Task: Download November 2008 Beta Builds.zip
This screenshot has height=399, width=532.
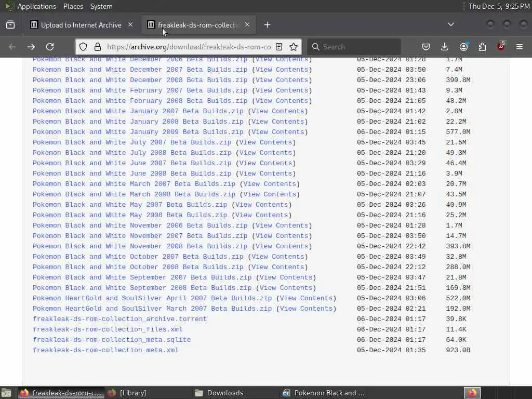Action: [x=140, y=246]
